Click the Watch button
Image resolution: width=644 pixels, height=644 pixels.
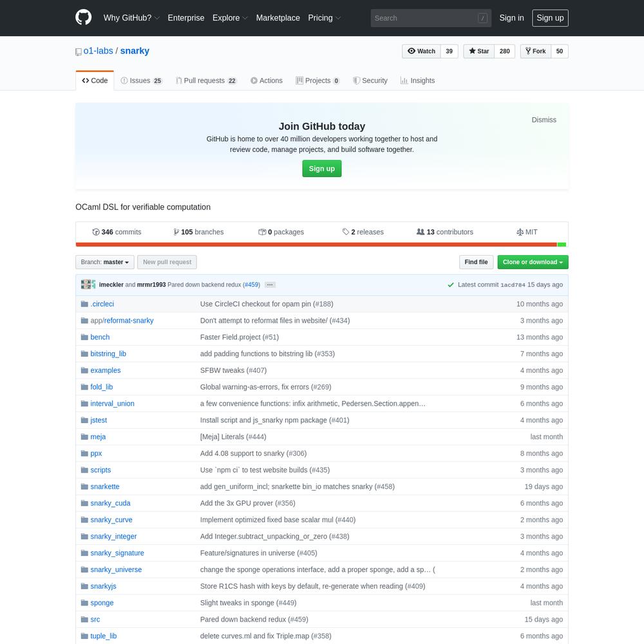pyautogui.click(x=421, y=51)
